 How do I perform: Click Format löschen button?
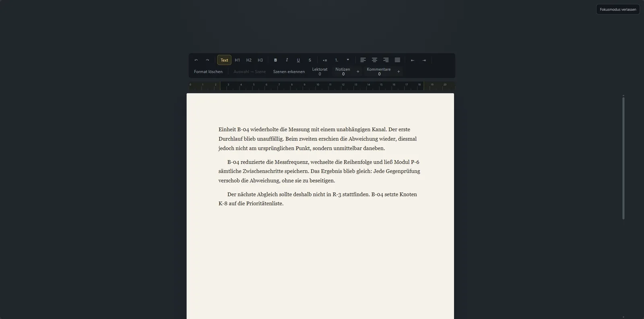coord(208,72)
